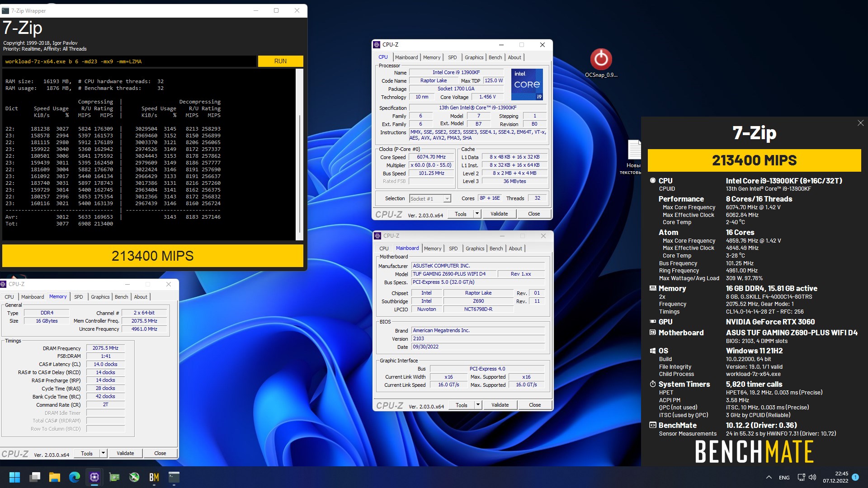Click the yellow 213400 MIPS BenchMate score
Image resolution: width=868 pixels, height=488 pixels.
coord(754,160)
